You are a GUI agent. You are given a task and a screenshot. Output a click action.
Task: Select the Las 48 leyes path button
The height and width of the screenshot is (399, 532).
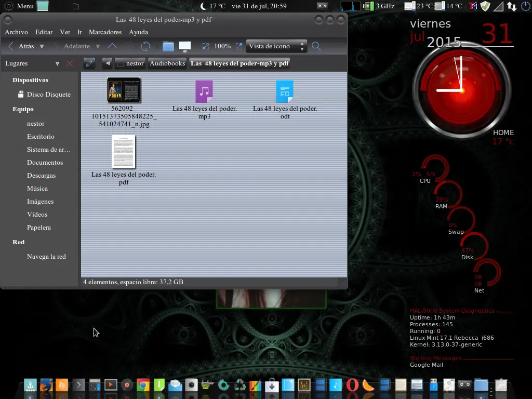coord(240,63)
